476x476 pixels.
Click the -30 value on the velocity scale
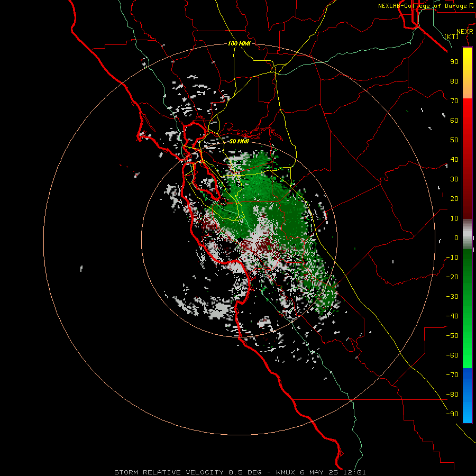click(452, 297)
